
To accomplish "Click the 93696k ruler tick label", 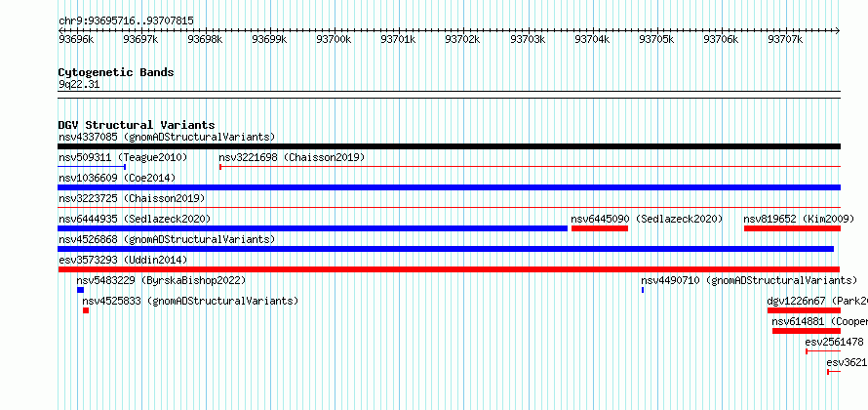I will point(76,39).
